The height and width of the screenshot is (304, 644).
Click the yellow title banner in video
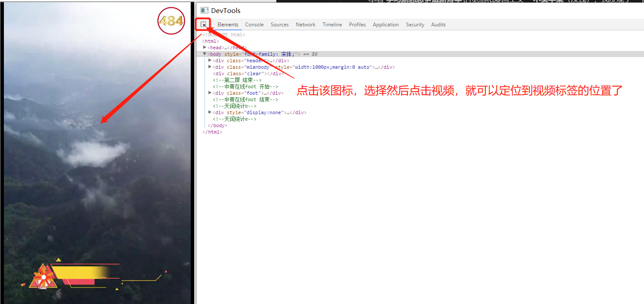click(x=81, y=272)
